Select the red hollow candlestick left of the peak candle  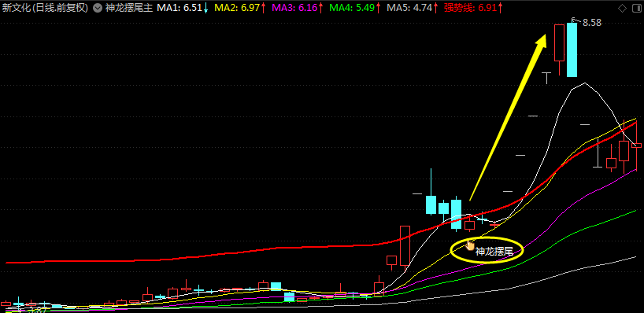560,43
